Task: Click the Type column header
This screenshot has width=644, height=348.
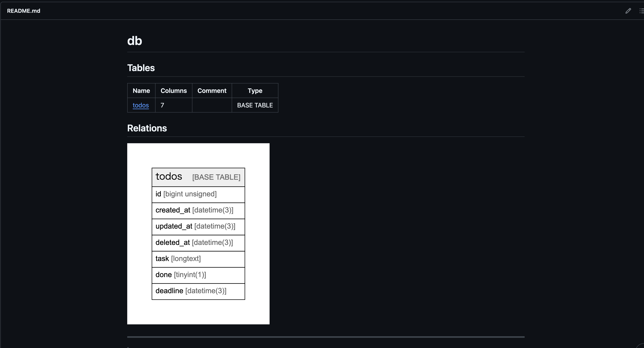Action: (255, 91)
